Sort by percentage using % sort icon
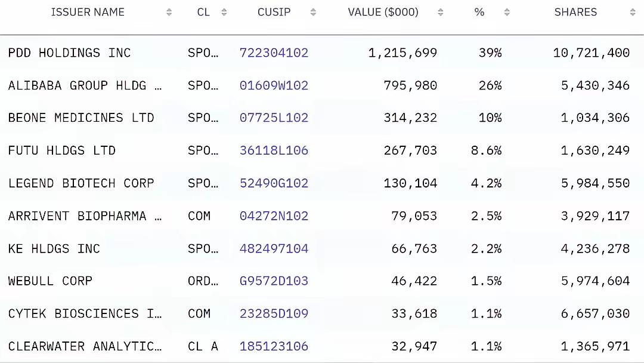This screenshot has width=644, height=363. (507, 13)
